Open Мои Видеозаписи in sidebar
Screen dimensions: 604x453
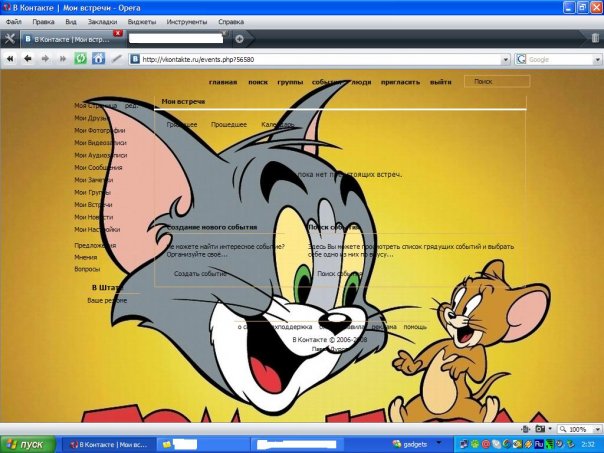click(x=100, y=143)
